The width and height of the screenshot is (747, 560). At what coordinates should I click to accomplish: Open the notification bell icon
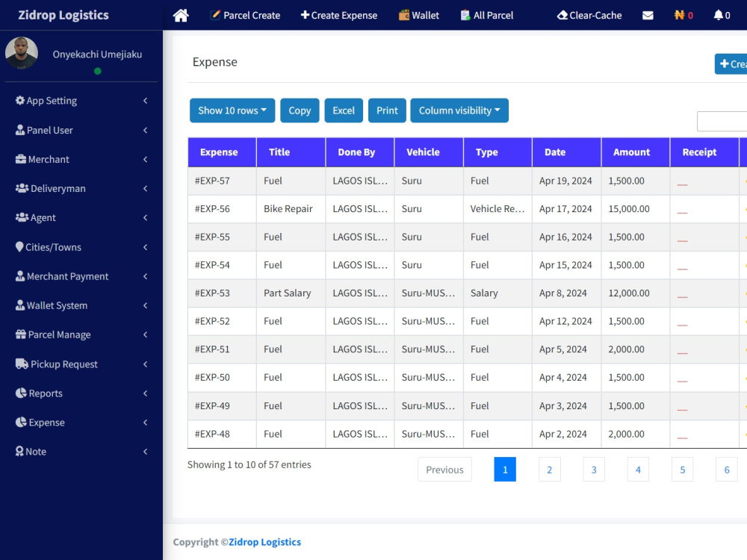pyautogui.click(x=718, y=15)
